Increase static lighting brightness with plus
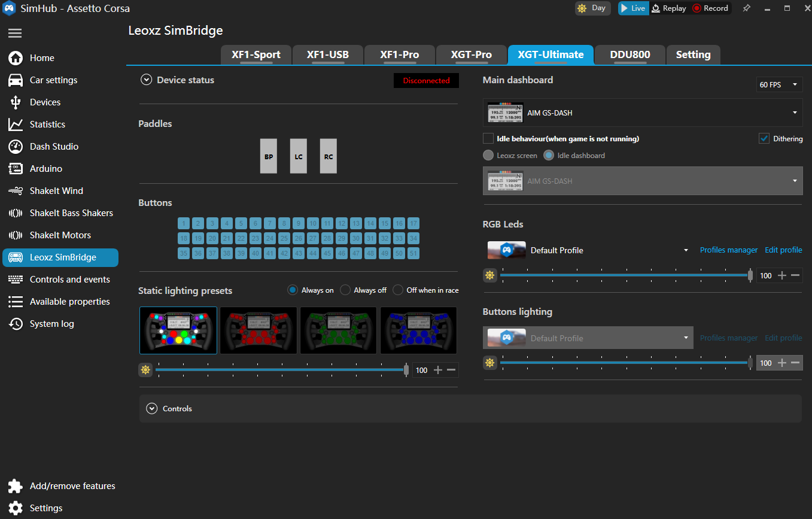Screen dimensions: 812x519 point(438,370)
